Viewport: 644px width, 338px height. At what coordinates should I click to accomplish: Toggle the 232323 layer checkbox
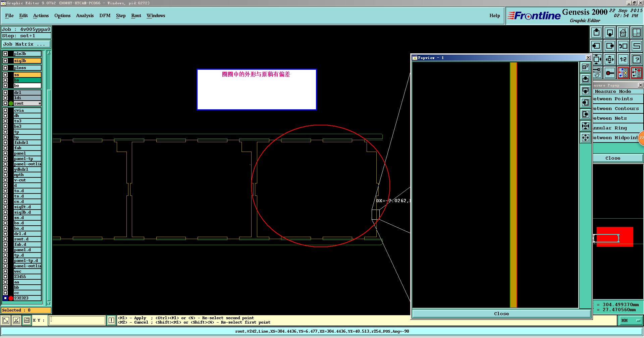pyautogui.click(x=5, y=298)
